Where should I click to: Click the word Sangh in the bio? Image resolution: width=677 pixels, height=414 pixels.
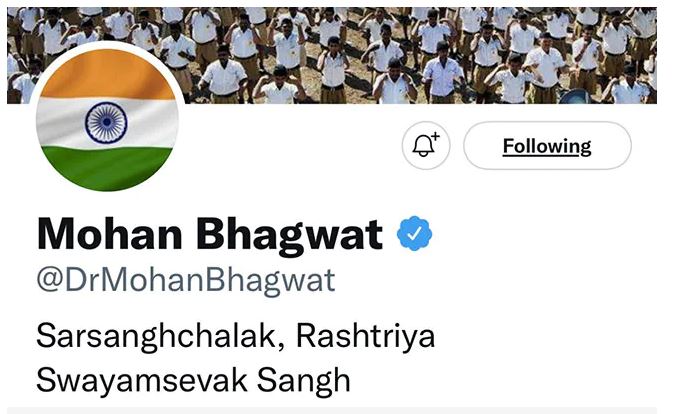tap(303, 382)
